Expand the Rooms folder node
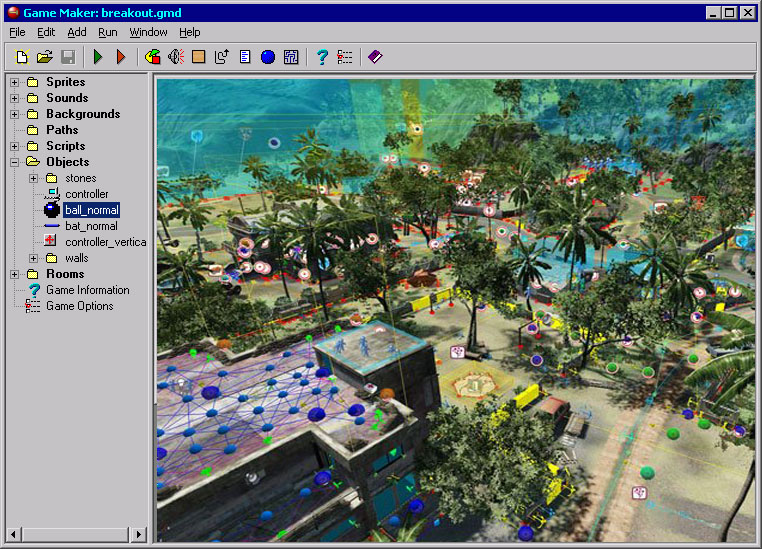This screenshot has width=762, height=549. 15,274
